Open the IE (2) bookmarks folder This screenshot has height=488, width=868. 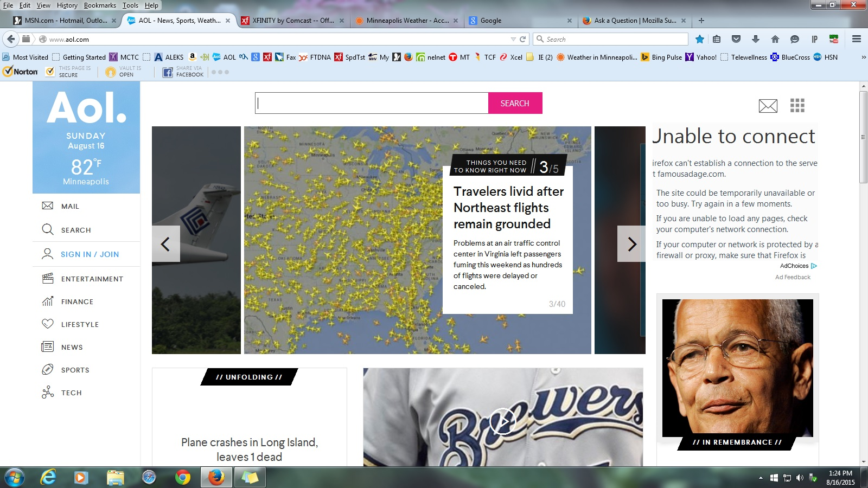pyautogui.click(x=540, y=57)
